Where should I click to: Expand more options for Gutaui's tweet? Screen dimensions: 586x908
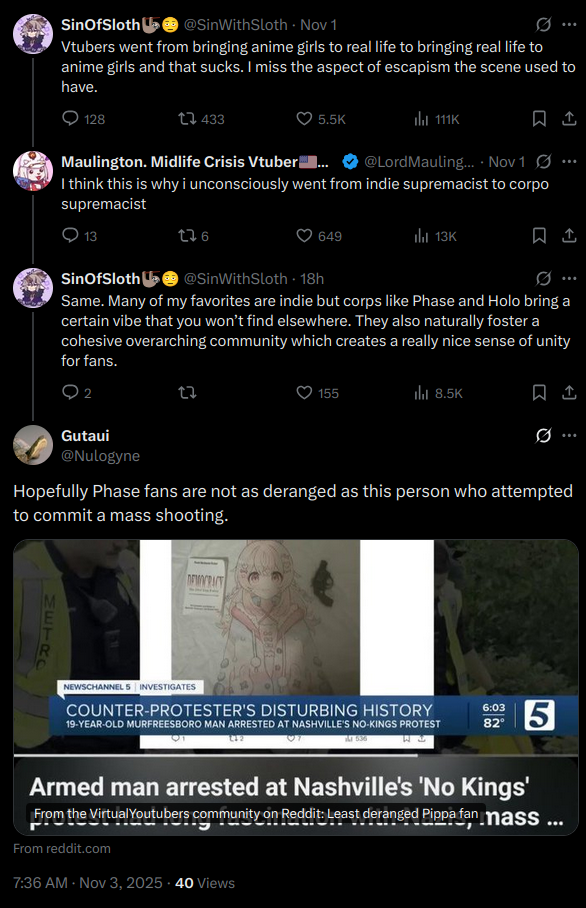point(569,435)
